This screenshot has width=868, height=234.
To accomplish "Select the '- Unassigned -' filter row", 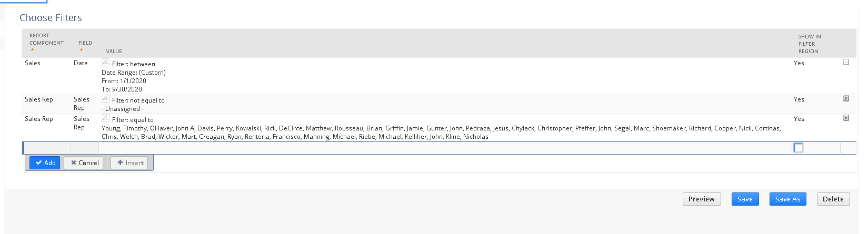I will 439,104.
